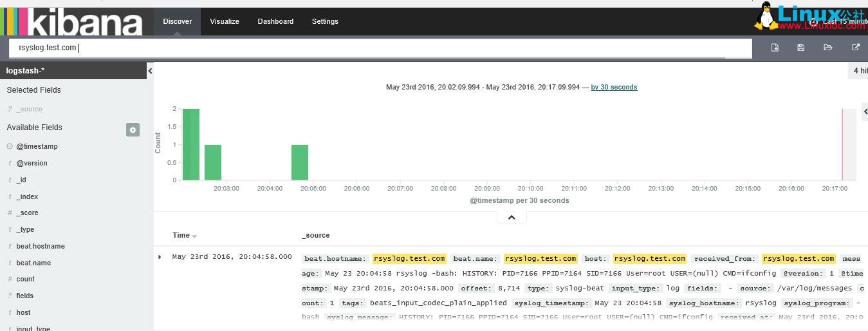This screenshot has width=868, height=331.
Task: Click the clock icon beside @timestamp field
Action: pyautogui.click(x=10, y=147)
